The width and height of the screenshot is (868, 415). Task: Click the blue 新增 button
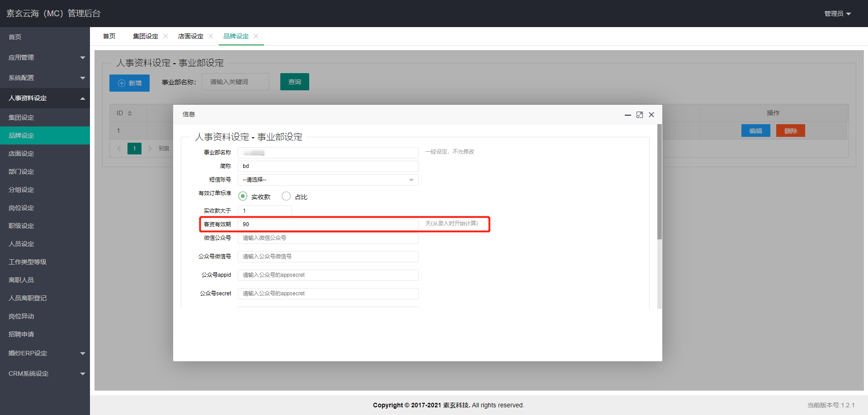coord(129,83)
